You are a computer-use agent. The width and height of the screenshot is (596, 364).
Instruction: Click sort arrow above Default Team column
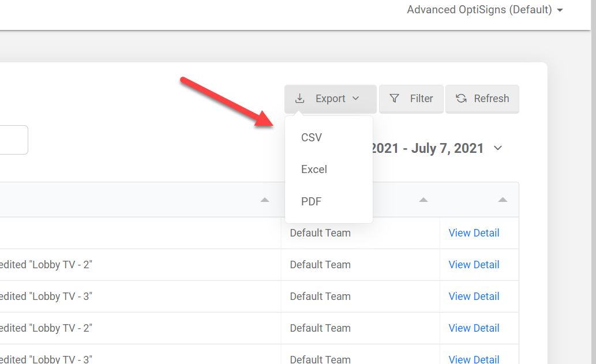tap(423, 200)
